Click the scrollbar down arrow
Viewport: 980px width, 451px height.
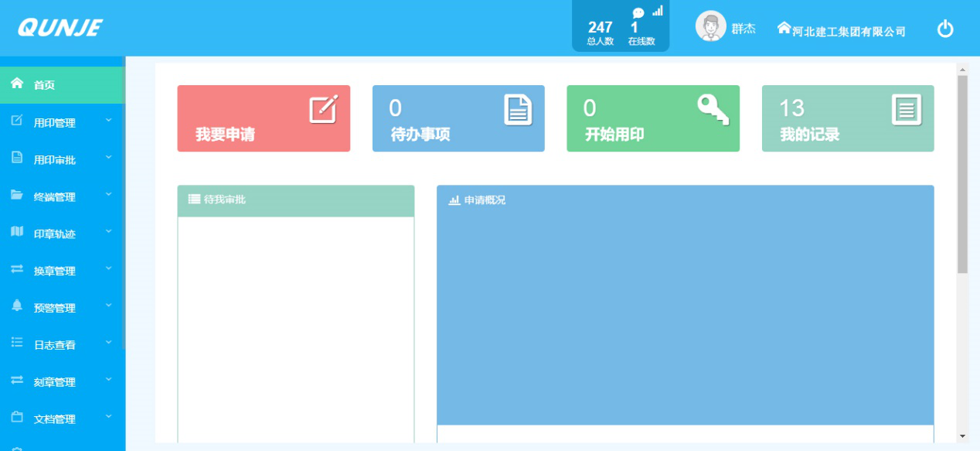[x=962, y=436]
